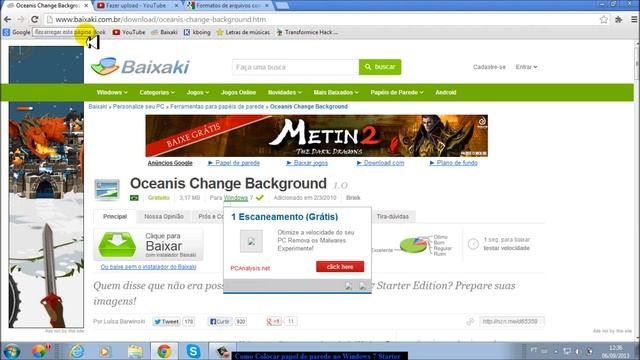Expand the Mais Baixados menu

point(336,93)
